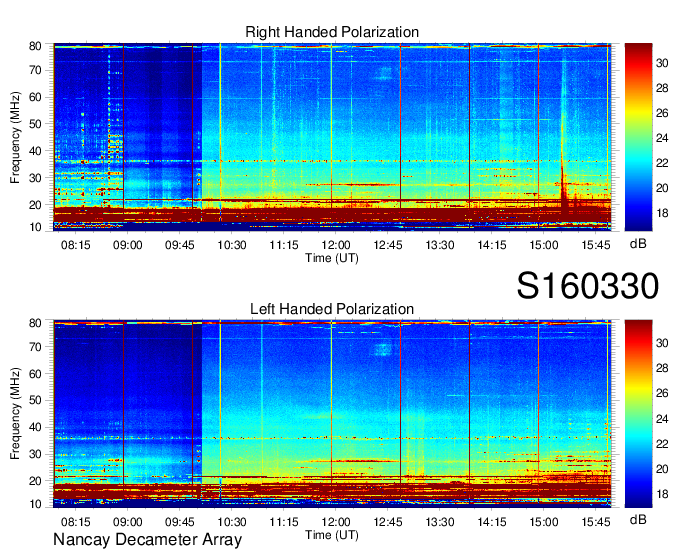The width and height of the screenshot is (680, 552).
Task: Click "80" frequency tick on Left Handed plot
Action: coord(36,323)
